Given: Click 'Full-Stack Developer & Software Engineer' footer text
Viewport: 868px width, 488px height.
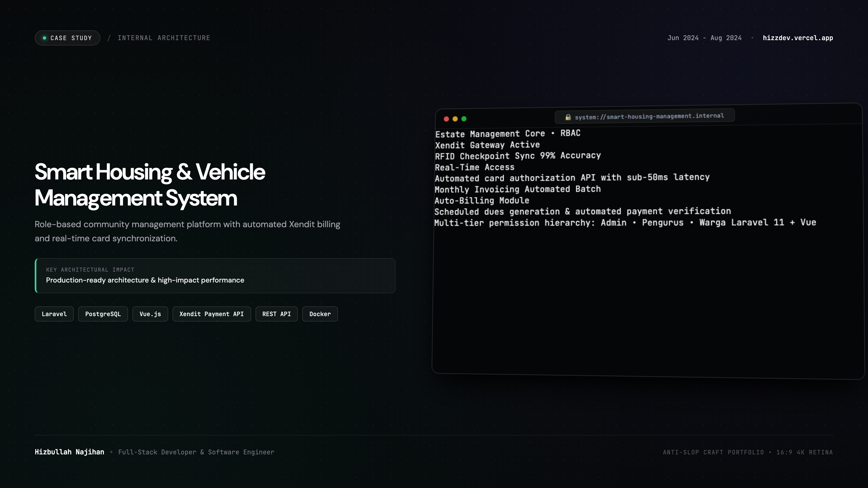Looking at the screenshot, I should click(x=196, y=452).
